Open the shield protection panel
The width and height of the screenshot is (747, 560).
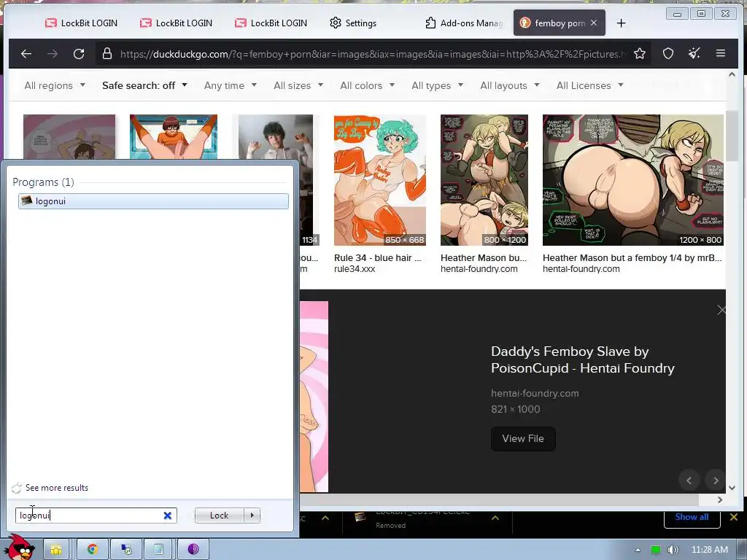668,53
